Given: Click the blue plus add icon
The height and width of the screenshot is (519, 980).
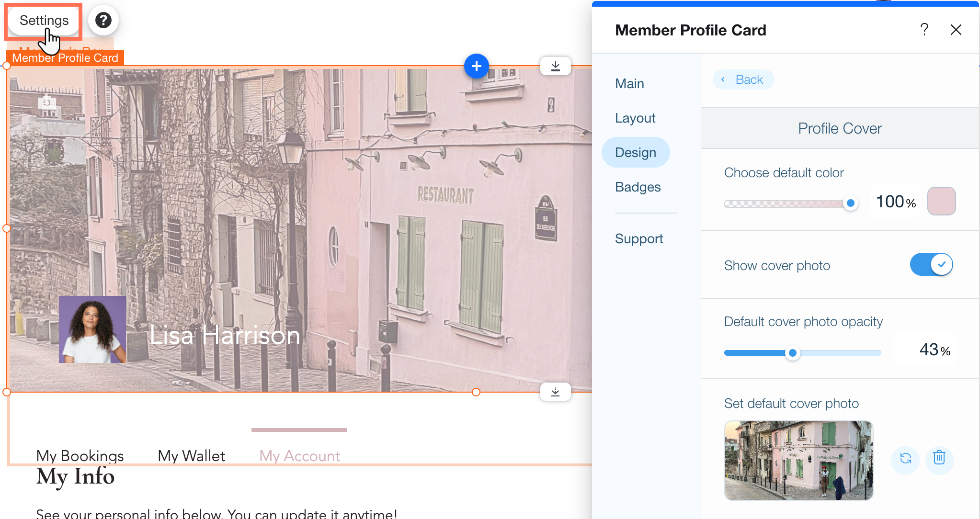Looking at the screenshot, I should tap(477, 66).
